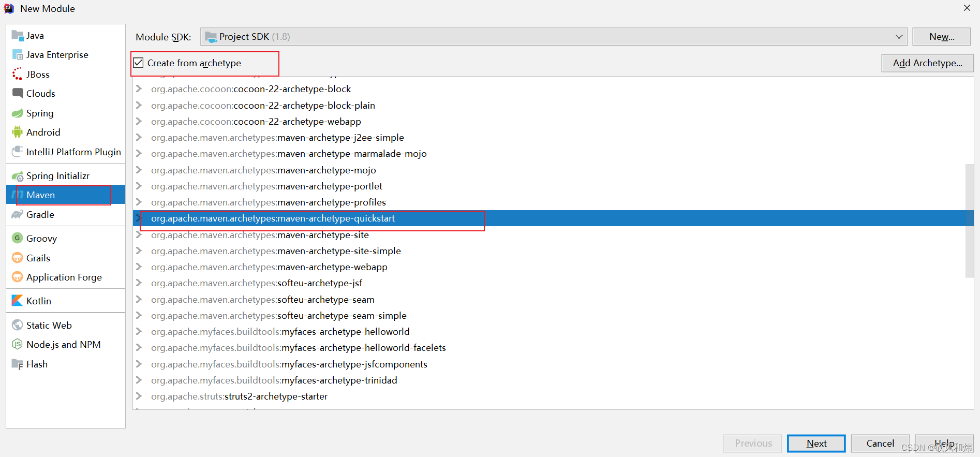Screen dimensions: 980x457
Task: Expand maven-archetype-webapp node
Action: coord(139,267)
